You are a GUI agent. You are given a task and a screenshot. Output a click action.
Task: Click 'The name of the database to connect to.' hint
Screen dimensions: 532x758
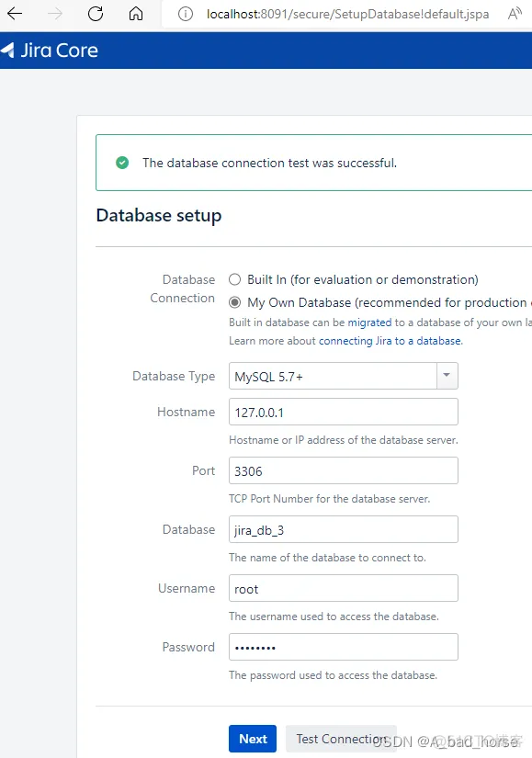[327, 558]
